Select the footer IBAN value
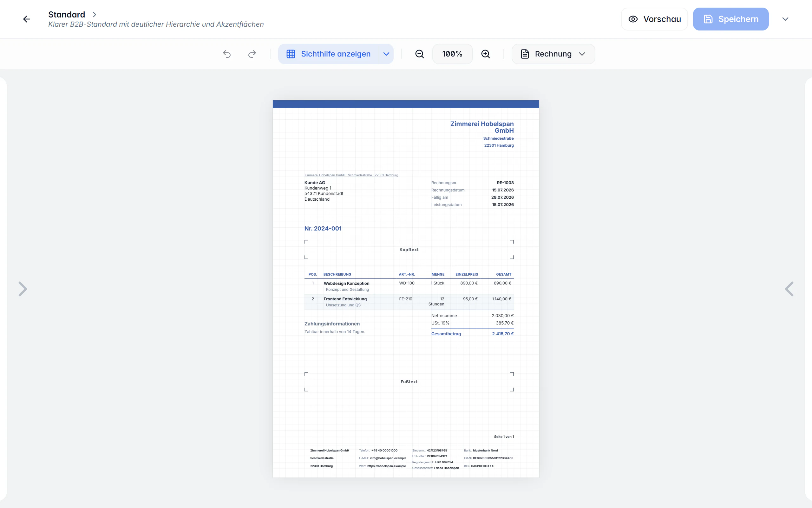The width and height of the screenshot is (812, 508). pos(493,458)
